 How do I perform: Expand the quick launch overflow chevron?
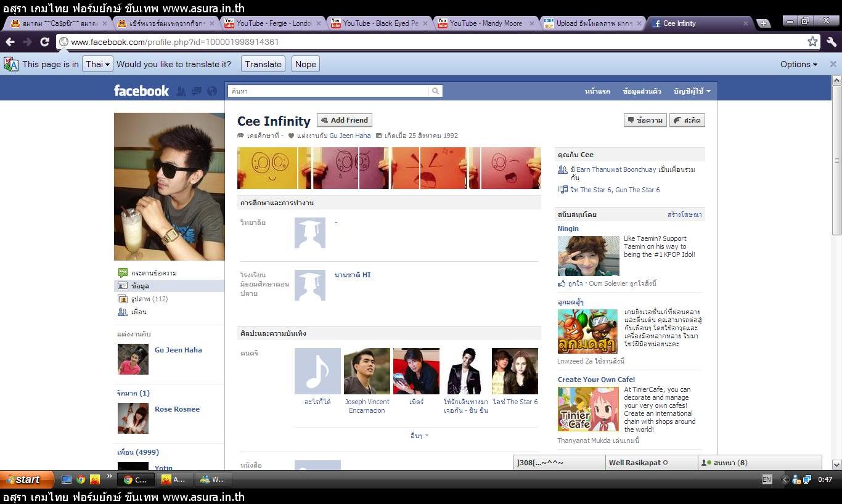pos(110,476)
